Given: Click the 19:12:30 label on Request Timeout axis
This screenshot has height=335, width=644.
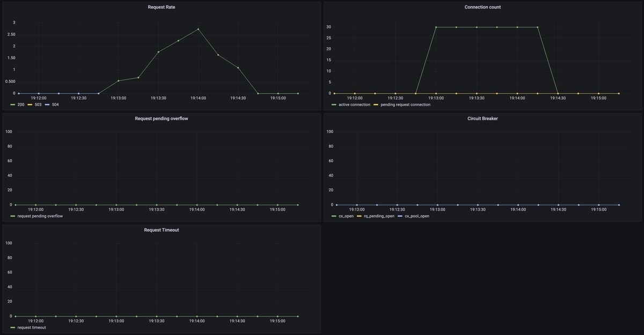Looking at the screenshot, I should point(76,321).
